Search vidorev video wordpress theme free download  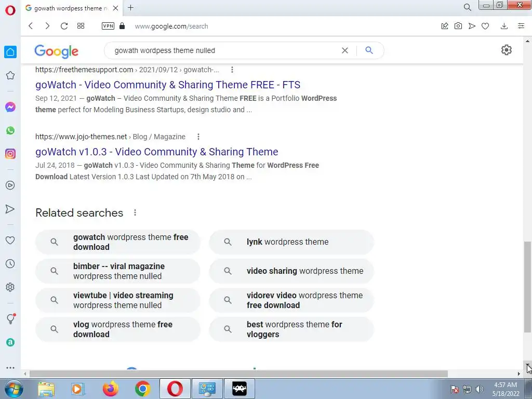[291, 300]
